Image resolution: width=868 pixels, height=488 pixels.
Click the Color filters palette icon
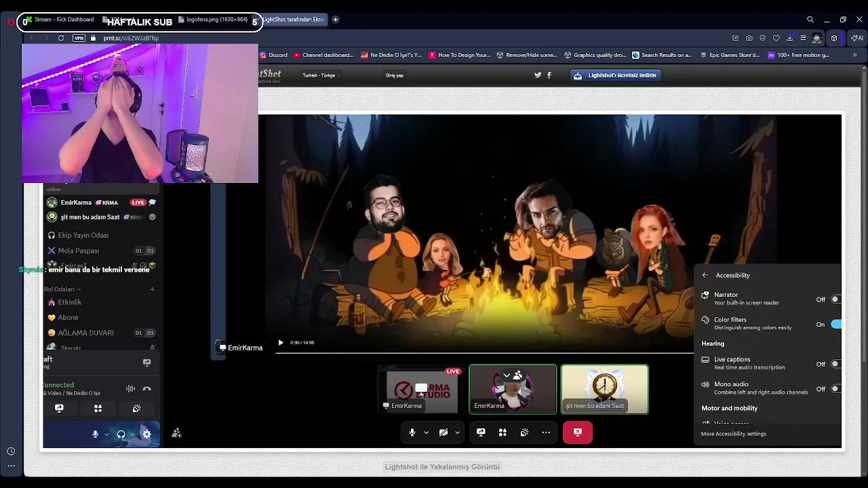click(x=705, y=320)
